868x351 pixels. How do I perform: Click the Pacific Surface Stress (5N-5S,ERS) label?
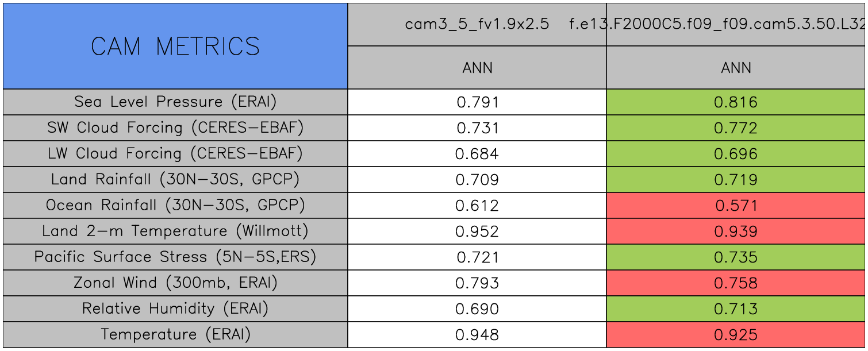click(175, 257)
